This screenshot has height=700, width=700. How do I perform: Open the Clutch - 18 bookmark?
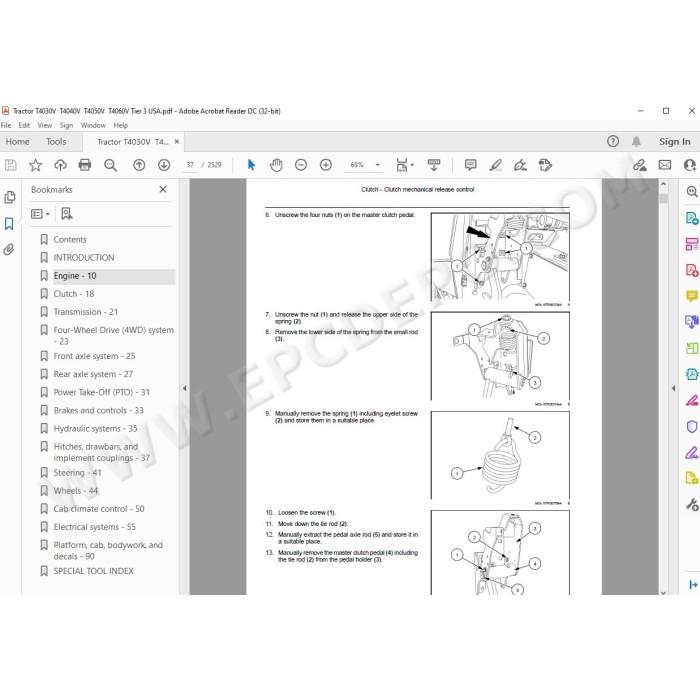tap(74, 294)
